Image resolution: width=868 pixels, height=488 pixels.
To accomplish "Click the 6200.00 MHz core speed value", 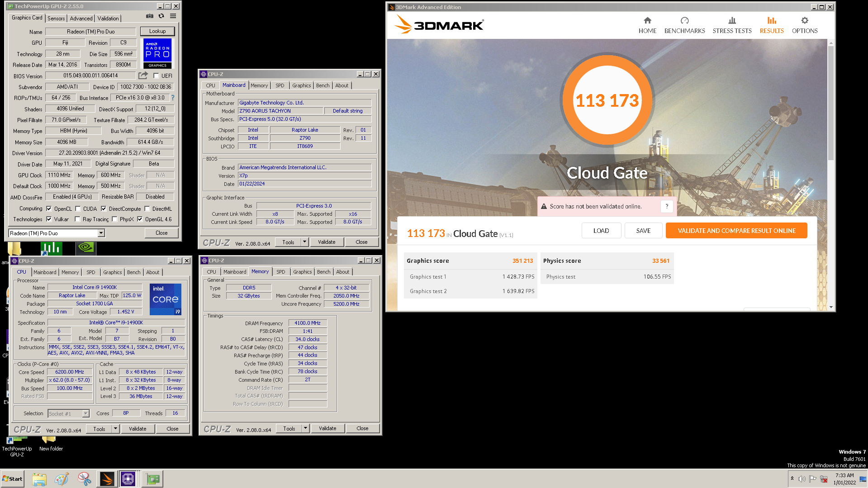I will tap(70, 372).
